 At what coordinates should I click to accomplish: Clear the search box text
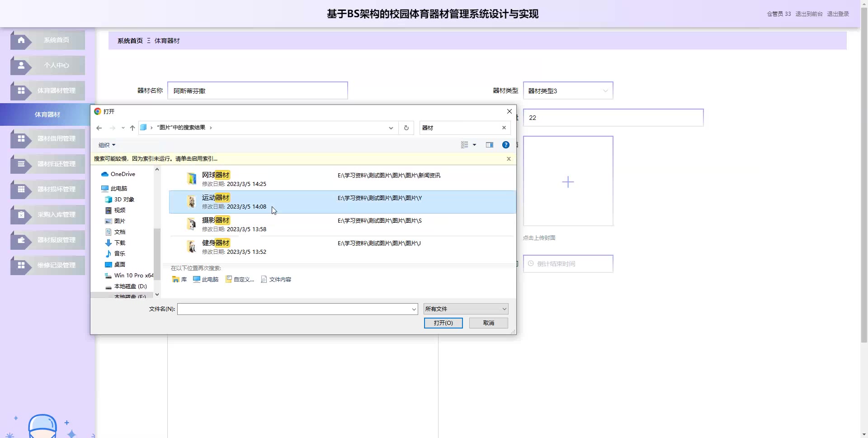pyautogui.click(x=504, y=128)
